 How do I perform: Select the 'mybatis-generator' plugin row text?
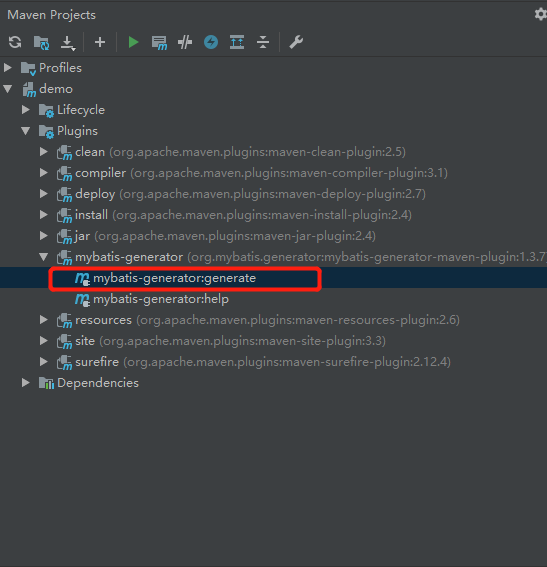pyautogui.click(x=311, y=257)
